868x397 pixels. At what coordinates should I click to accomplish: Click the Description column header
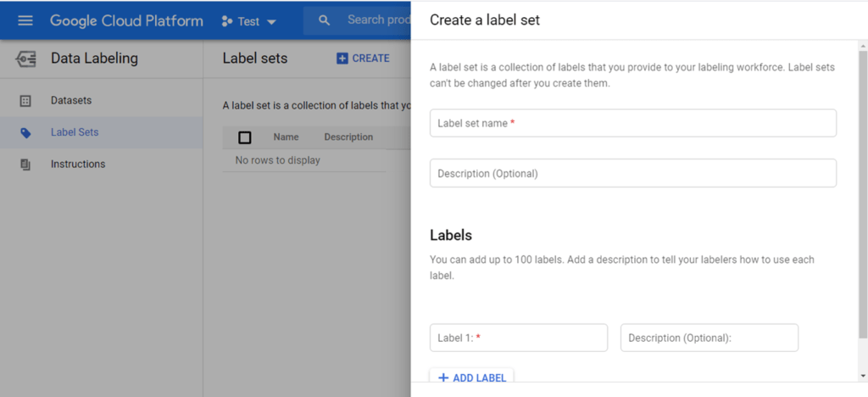click(348, 137)
